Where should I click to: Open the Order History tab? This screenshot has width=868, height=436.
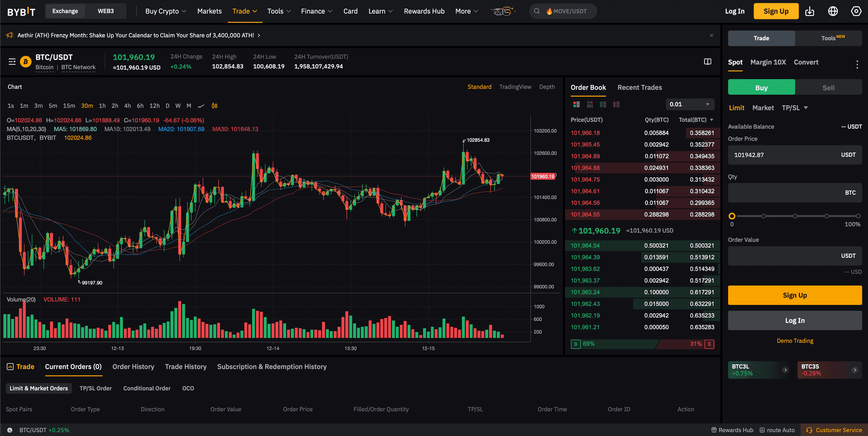point(133,367)
